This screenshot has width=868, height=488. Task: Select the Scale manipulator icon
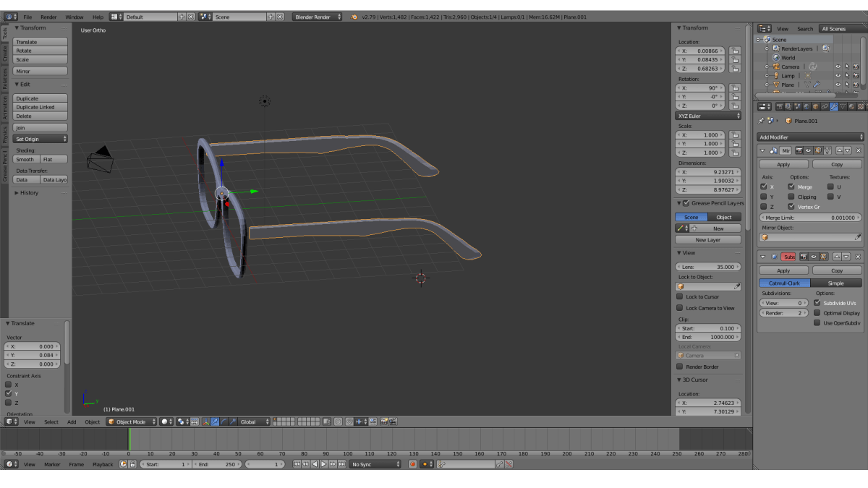[232, 421]
